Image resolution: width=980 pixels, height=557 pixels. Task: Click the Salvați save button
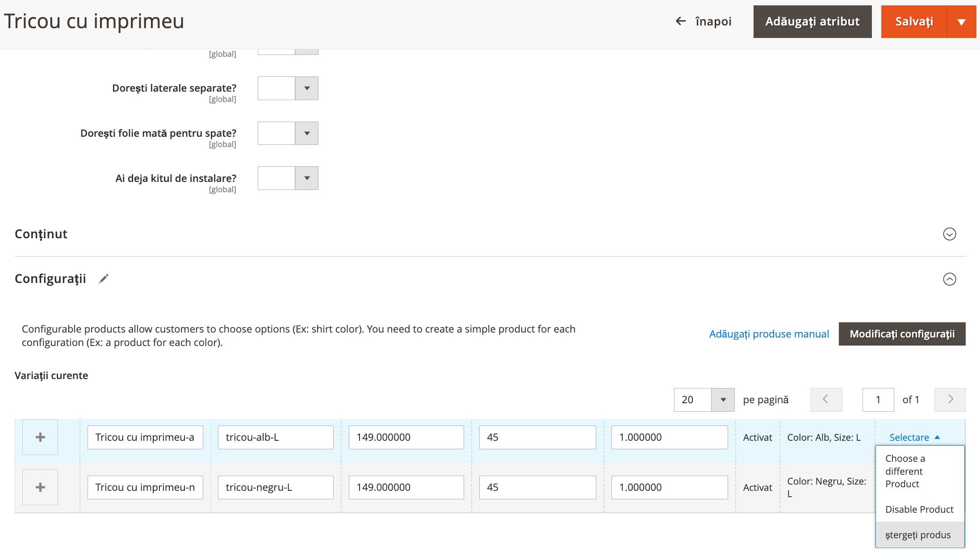click(914, 21)
